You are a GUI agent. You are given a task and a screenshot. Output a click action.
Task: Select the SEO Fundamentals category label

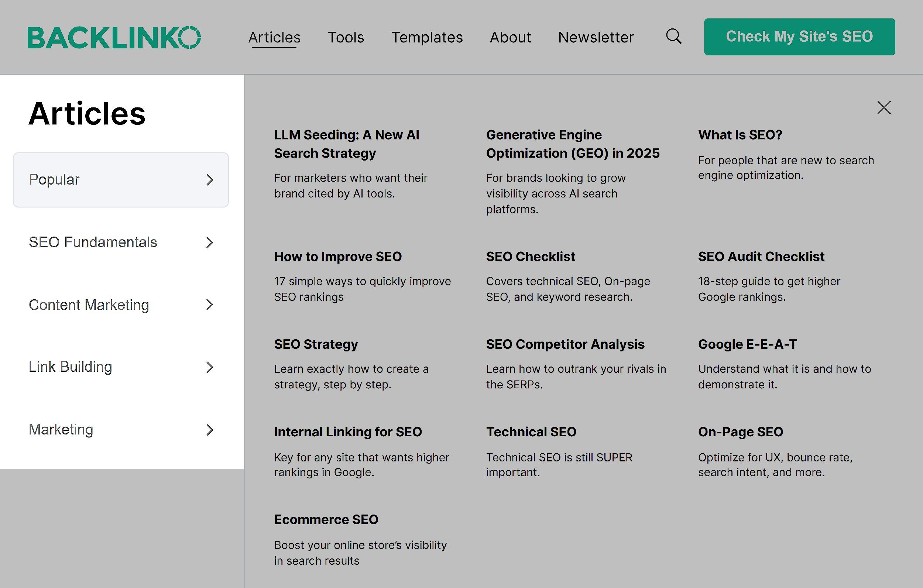point(93,242)
